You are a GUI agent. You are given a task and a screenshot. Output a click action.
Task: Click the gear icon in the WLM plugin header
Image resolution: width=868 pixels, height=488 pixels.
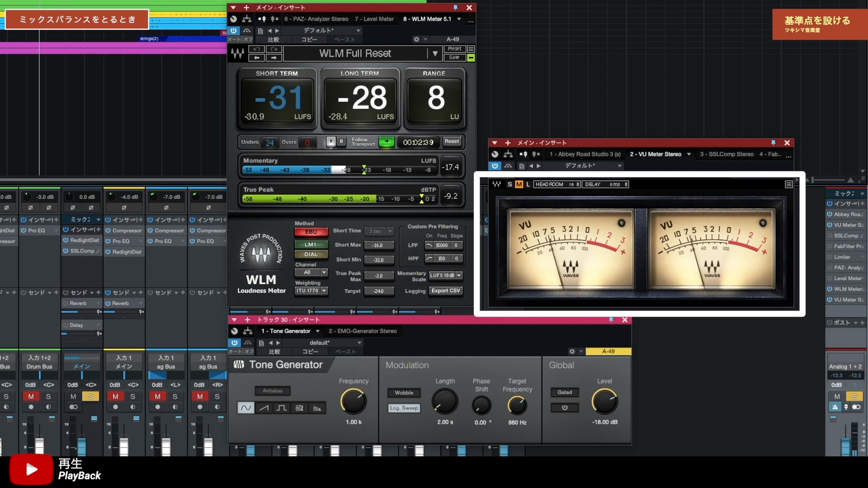tap(416, 39)
